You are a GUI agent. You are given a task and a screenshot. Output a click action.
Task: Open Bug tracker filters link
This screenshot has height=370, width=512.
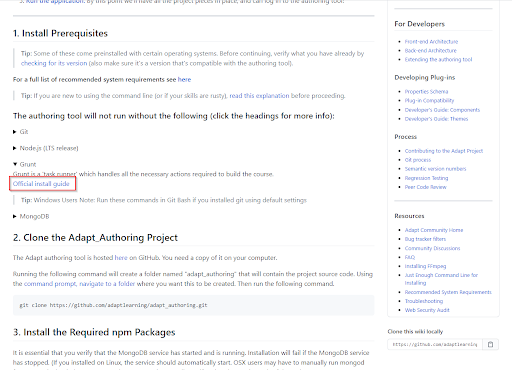coord(425,239)
